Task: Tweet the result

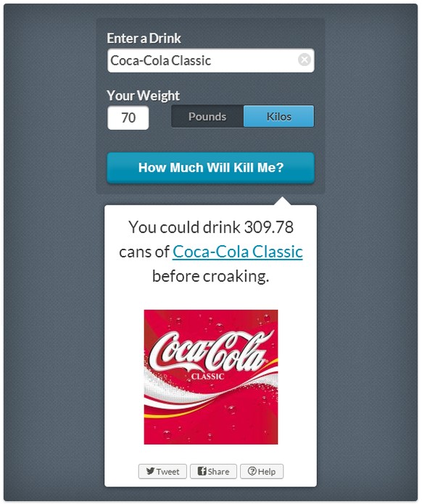Action: [162, 471]
